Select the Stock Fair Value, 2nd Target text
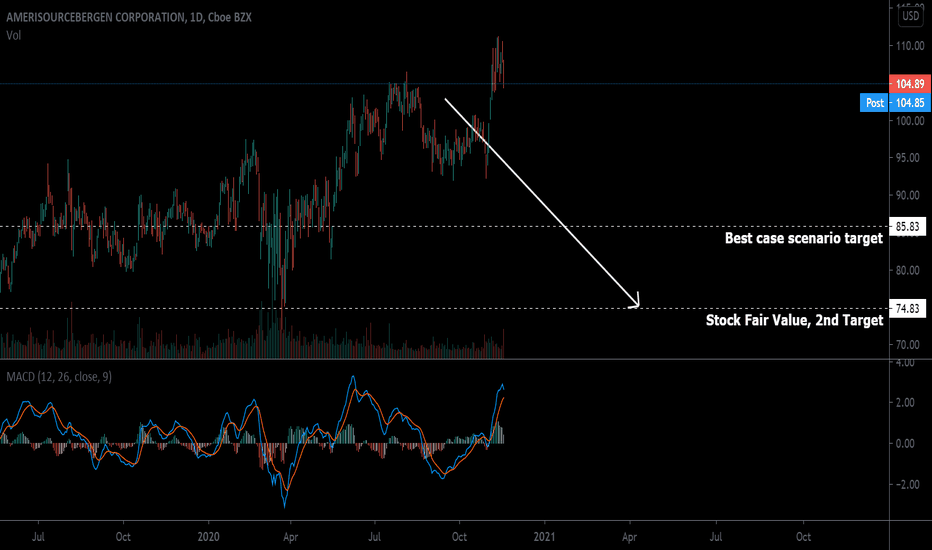 click(794, 320)
